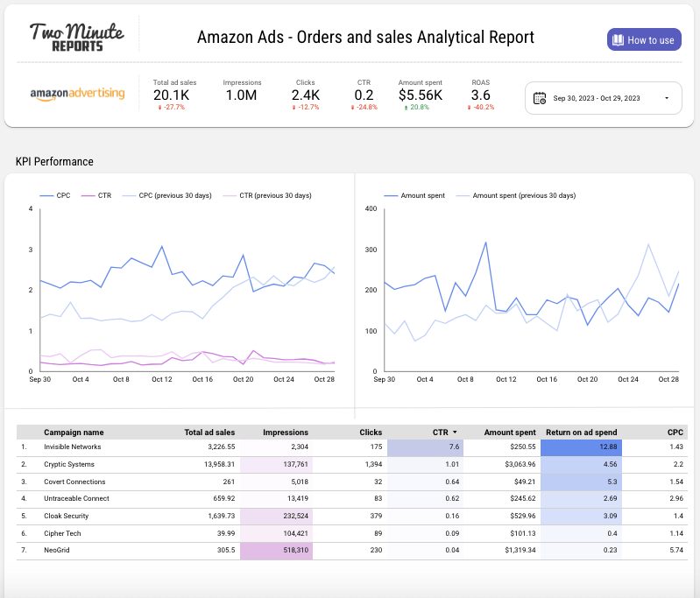Click the Two Minute Reports logo

click(x=76, y=37)
